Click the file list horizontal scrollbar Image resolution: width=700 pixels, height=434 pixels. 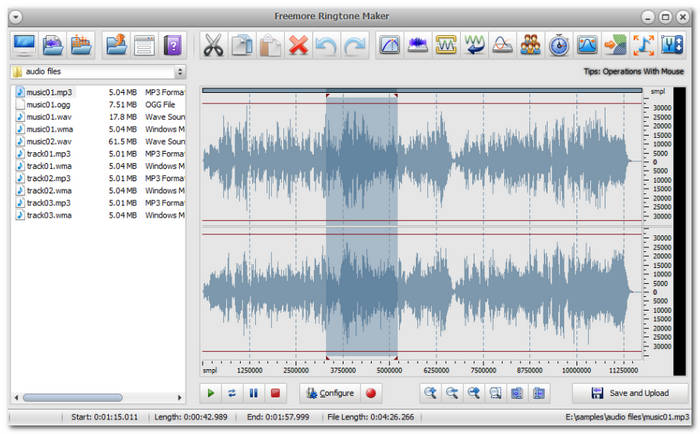point(75,397)
